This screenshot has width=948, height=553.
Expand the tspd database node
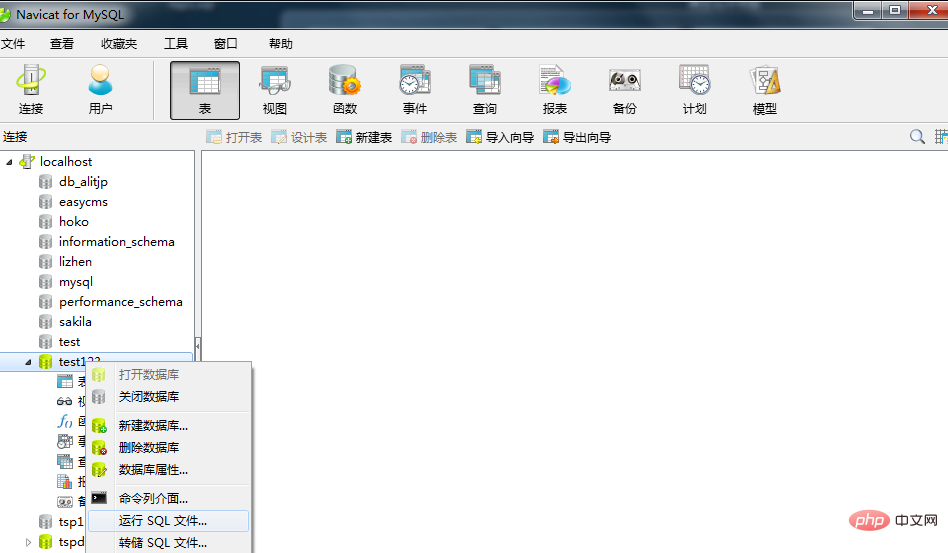pos(28,542)
